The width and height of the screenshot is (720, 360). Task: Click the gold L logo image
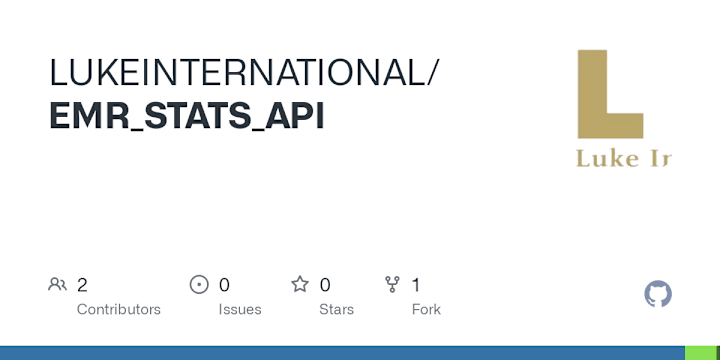click(610, 94)
